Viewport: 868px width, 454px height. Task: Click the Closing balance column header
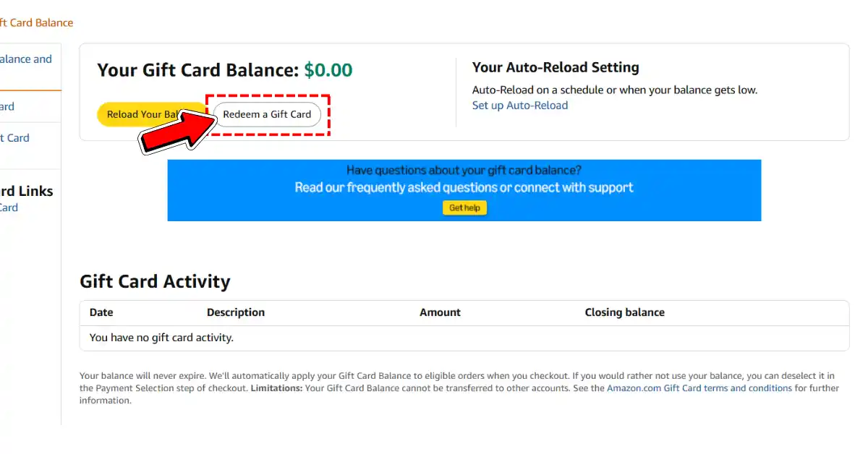[x=624, y=312]
